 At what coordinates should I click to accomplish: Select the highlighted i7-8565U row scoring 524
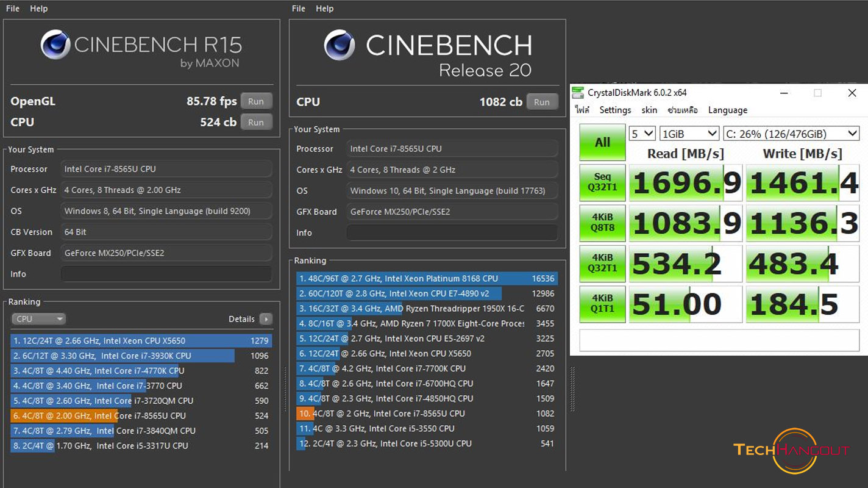tap(141, 416)
